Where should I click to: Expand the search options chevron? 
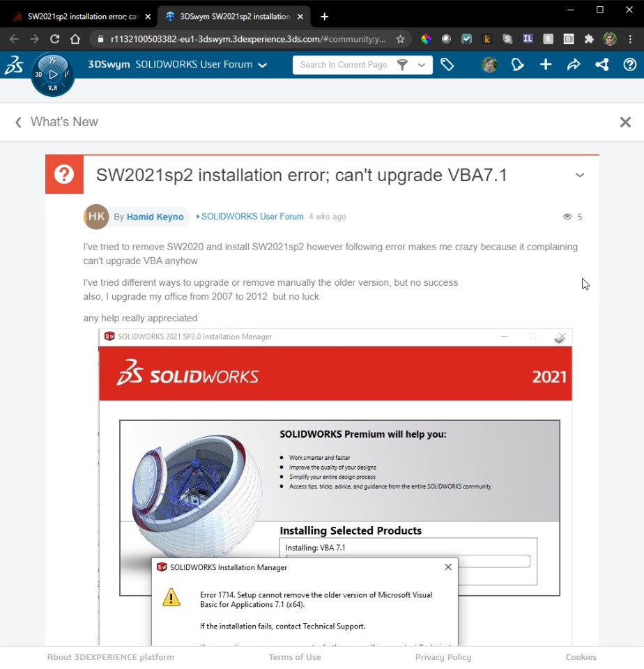[422, 66]
